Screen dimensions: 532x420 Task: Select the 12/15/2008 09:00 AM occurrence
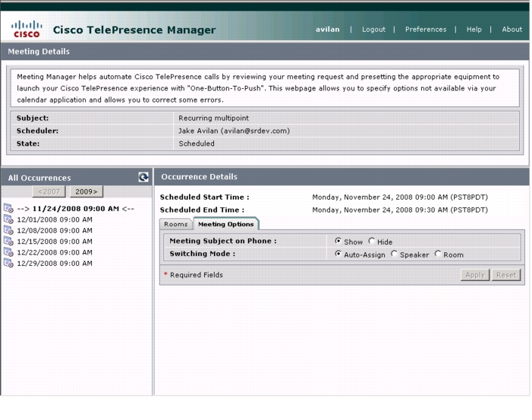(x=55, y=242)
